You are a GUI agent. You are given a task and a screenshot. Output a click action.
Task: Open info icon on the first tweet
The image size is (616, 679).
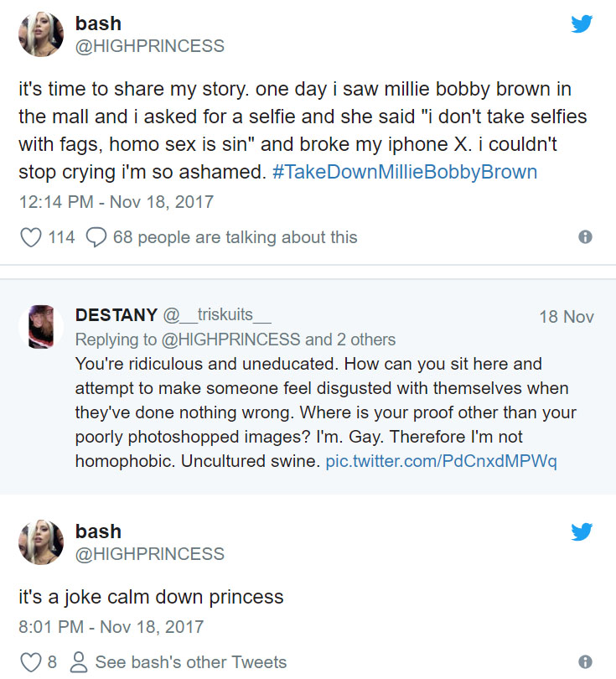[586, 237]
